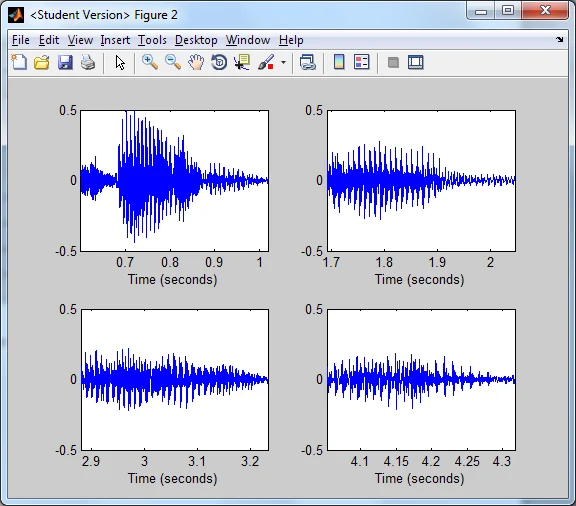Click the Hide Plot Tools icon
This screenshot has width=576, height=506.
(x=393, y=62)
